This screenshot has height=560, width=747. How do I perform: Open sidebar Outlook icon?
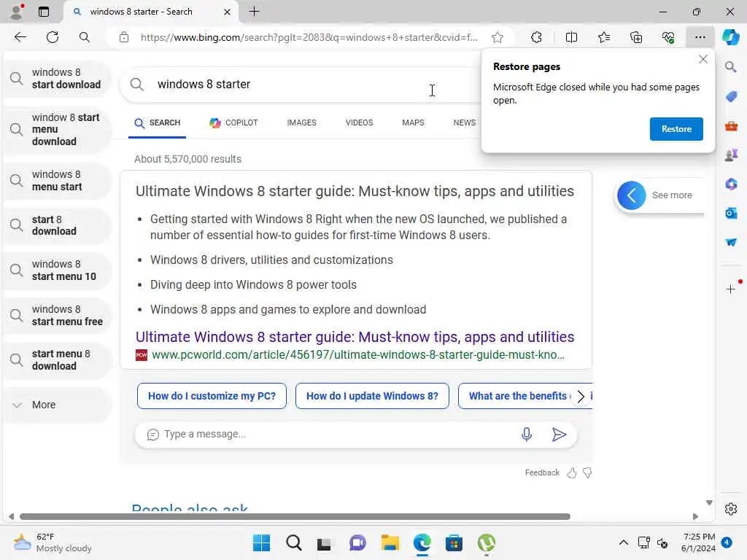731,214
